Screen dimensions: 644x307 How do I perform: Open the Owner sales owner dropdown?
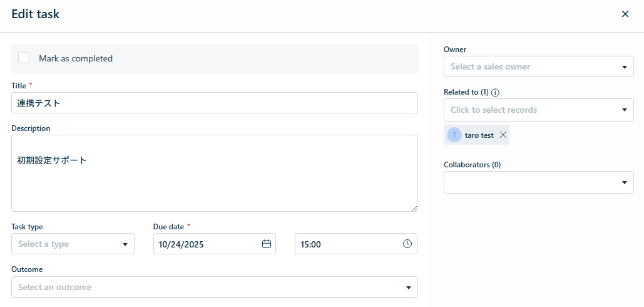538,67
